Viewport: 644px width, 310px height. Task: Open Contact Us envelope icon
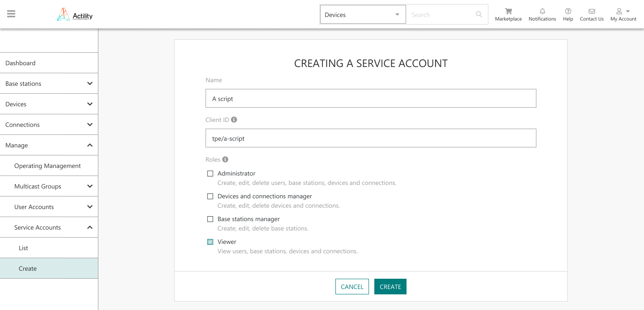point(591,11)
